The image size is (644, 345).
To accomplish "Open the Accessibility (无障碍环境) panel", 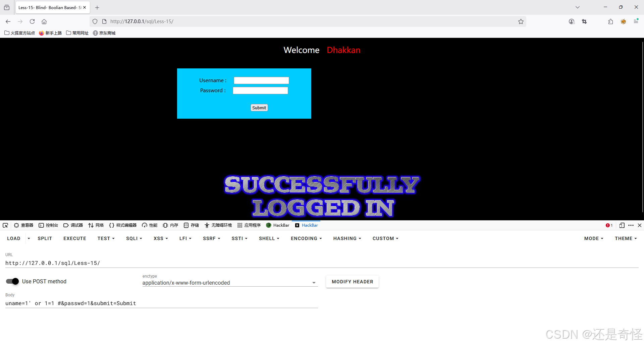I will (218, 225).
